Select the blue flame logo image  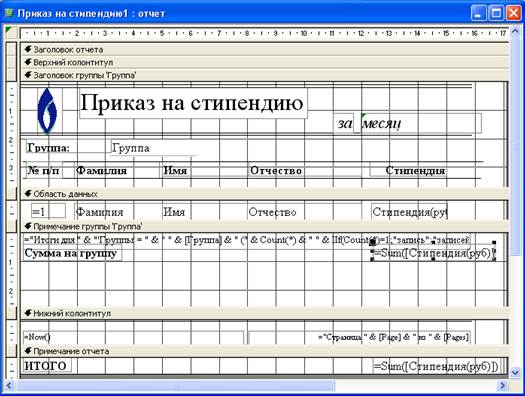(47, 110)
